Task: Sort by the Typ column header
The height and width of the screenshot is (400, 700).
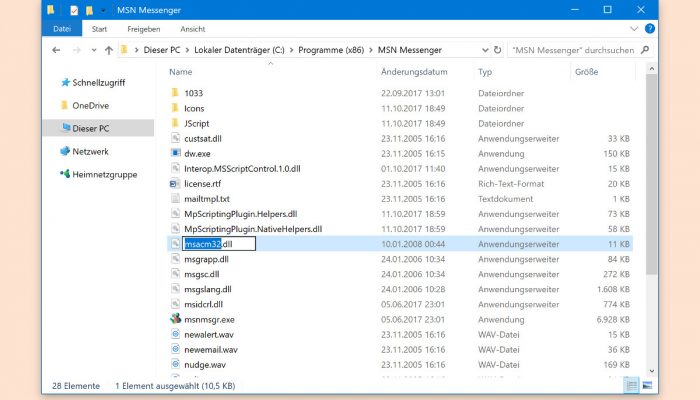Action: pyautogui.click(x=485, y=72)
